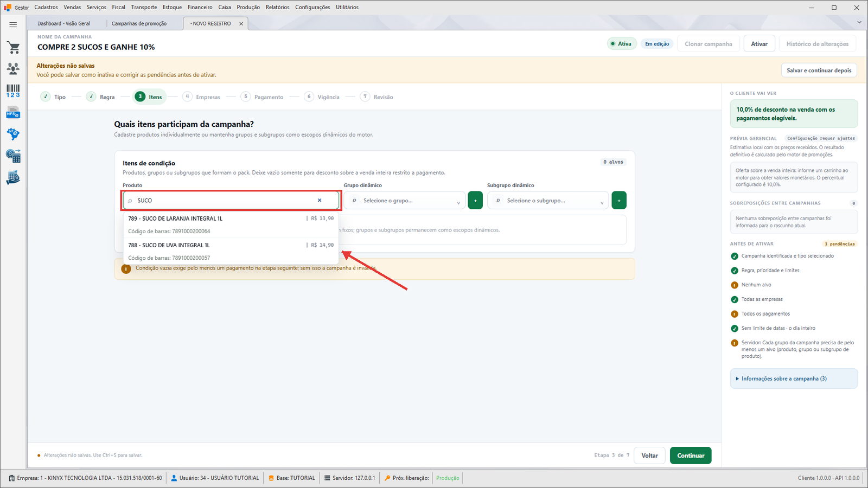868x488 pixels.
Task: Click into the Produto search field
Action: tap(224, 201)
